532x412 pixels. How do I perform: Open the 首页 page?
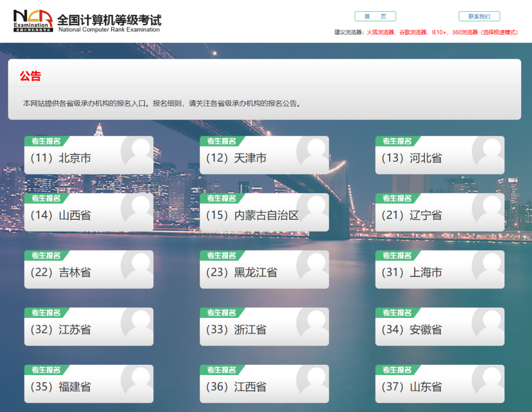point(375,16)
